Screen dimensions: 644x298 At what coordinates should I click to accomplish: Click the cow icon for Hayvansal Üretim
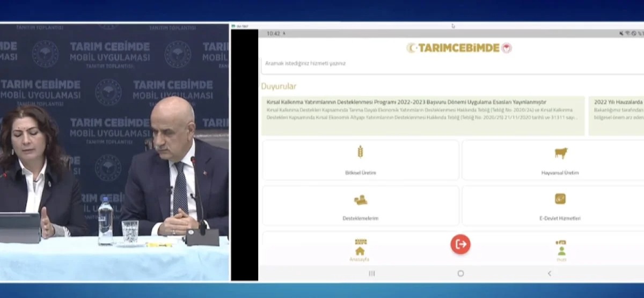click(x=561, y=153)
